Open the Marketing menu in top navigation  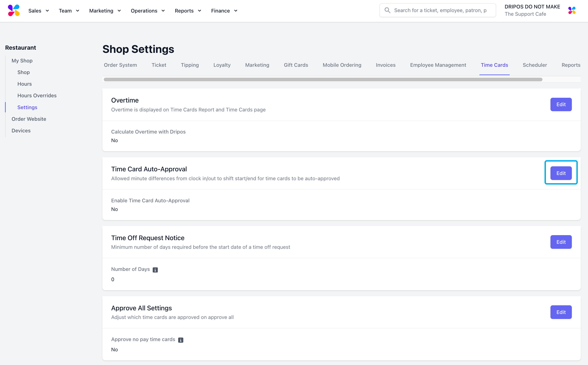click(x=105, y=11)
